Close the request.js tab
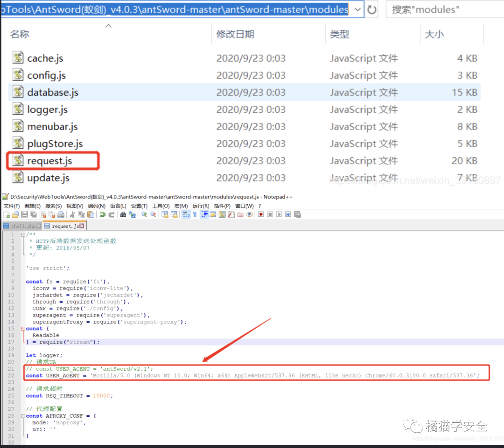 click(x=82, y=226)
